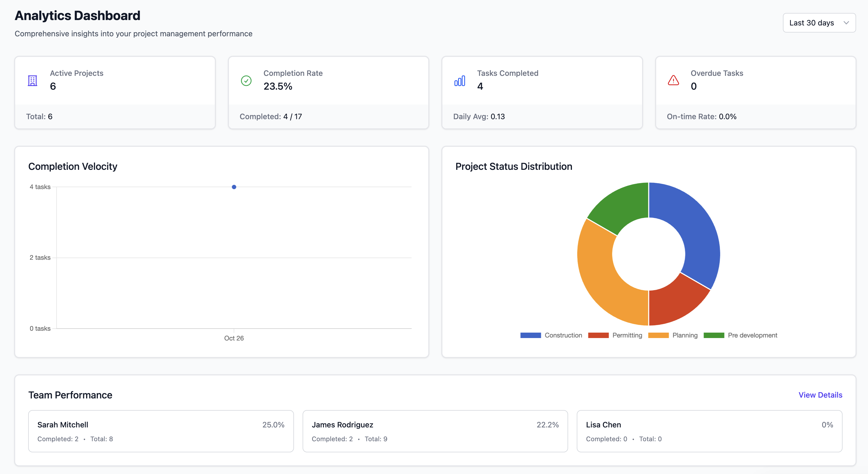868x474 pixels.
Task: Click the chevron arrow in date range selector
Action: pyautogui.click(x=846, y=23)
